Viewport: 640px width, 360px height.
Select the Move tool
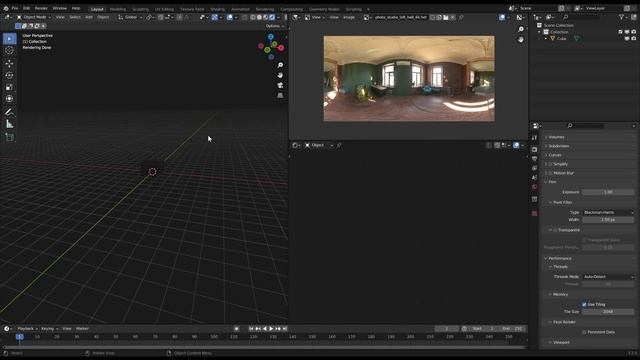[9, 64]
